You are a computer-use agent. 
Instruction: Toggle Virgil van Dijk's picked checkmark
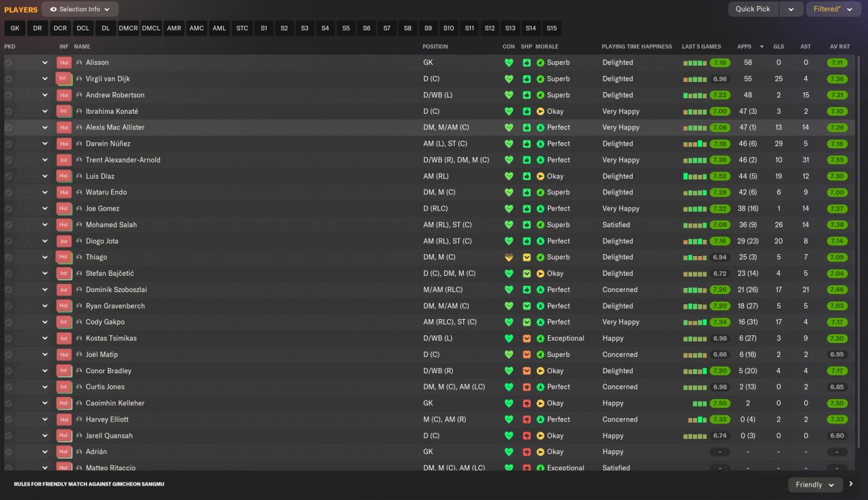(x=9, y=79)
